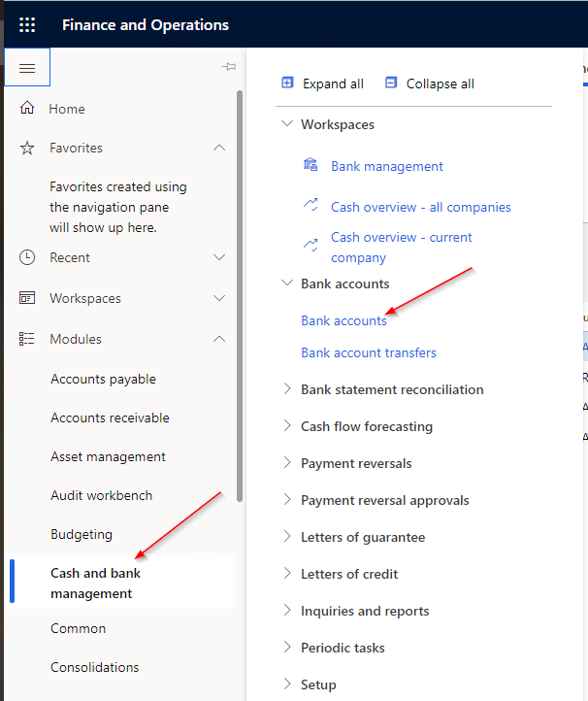The width and height of the screenshot is (588, 701).
Task: Click the Expand all button
Action: pos(322,83)
